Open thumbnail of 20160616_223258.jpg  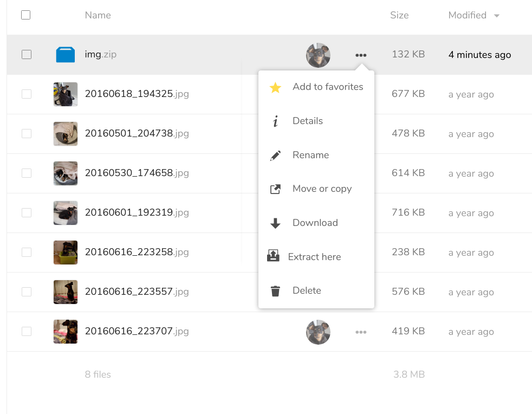(x=66, y=253)
